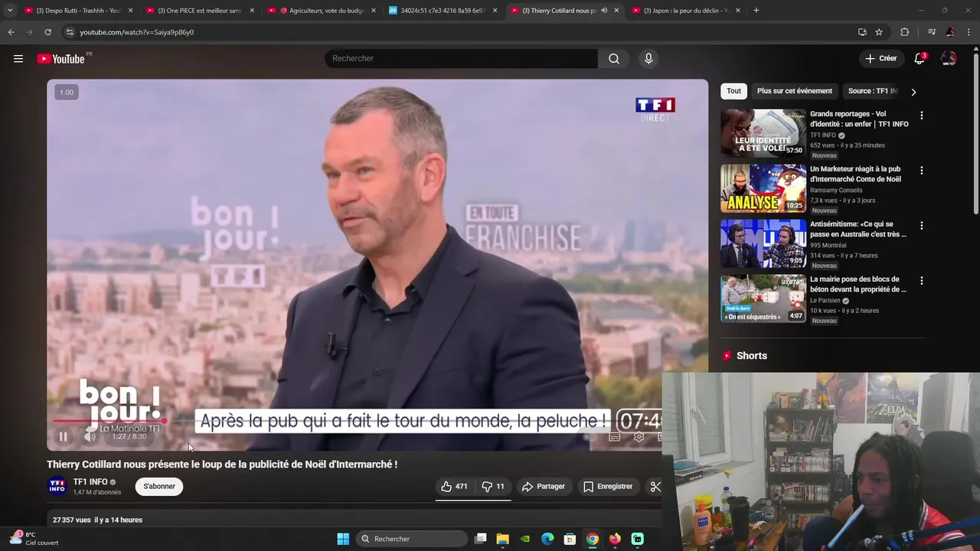Screen dimensions: 980x551
Task: Seek using the red video progress bar
Action: click(x=109, y=421)
